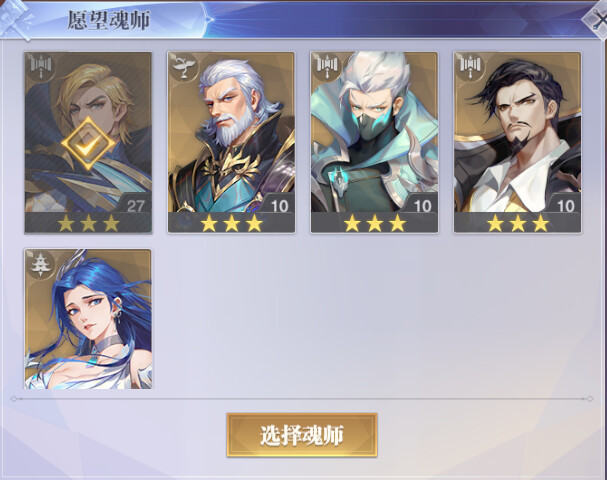Click the 愿望魂师 header title
Image resolution: width=607 pixels, height=480 pixels.
[109, 20]
